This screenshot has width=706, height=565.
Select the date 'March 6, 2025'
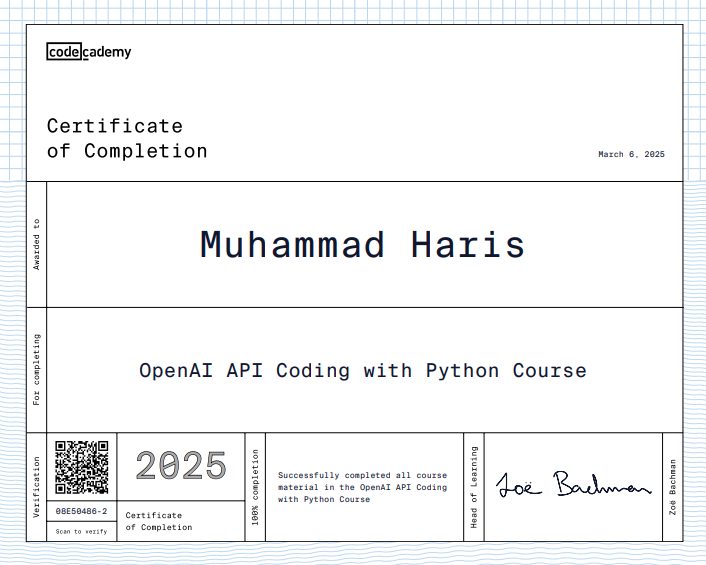click(x=631, y=154)
